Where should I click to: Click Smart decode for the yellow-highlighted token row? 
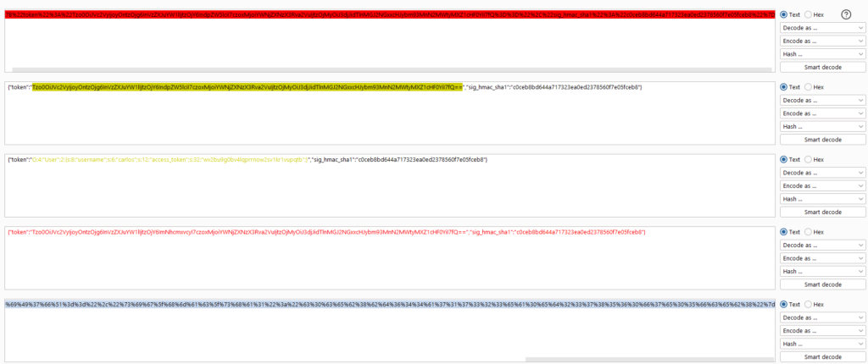pos(822,140)
